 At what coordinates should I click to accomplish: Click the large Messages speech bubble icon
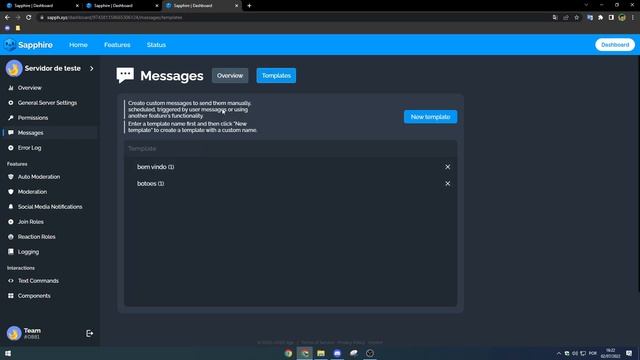click(125, 75)
